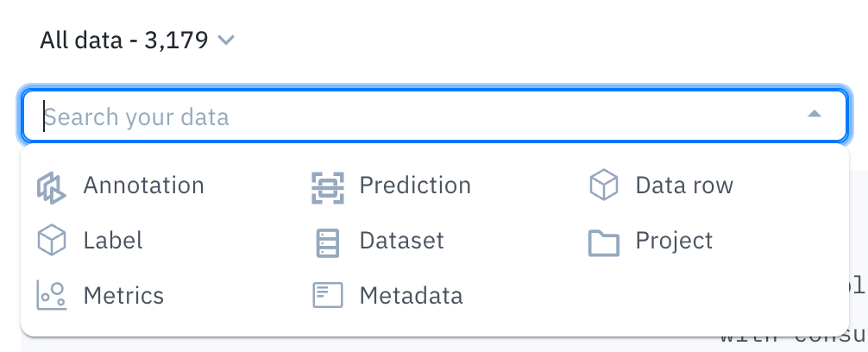Select the Project filter option
This screenshot has height=352, width=868.
[x=674, y=241]
